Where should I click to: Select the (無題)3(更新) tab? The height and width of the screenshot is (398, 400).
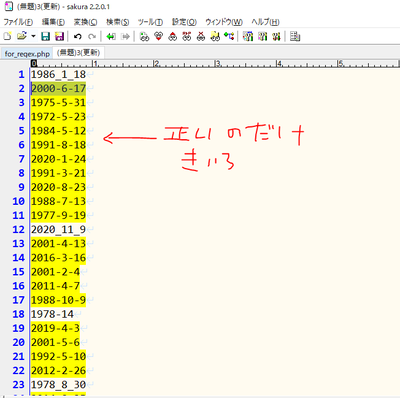[79, 53]
